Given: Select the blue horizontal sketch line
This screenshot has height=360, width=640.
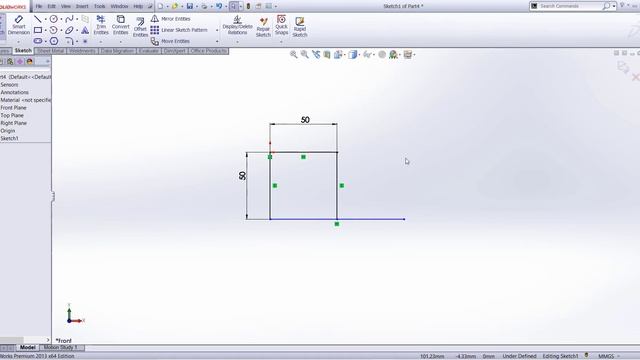Looking at the screenshot, I should coord(337,219).
